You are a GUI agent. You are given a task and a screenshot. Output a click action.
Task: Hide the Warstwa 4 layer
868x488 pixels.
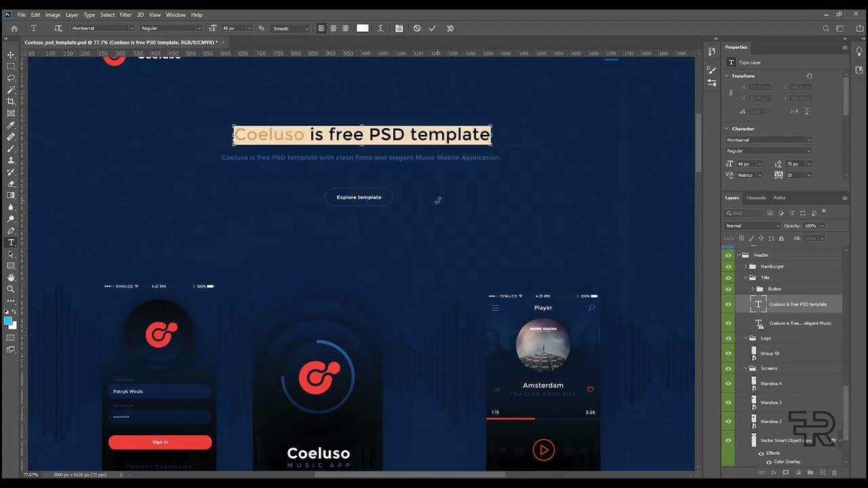coord(728,384)
